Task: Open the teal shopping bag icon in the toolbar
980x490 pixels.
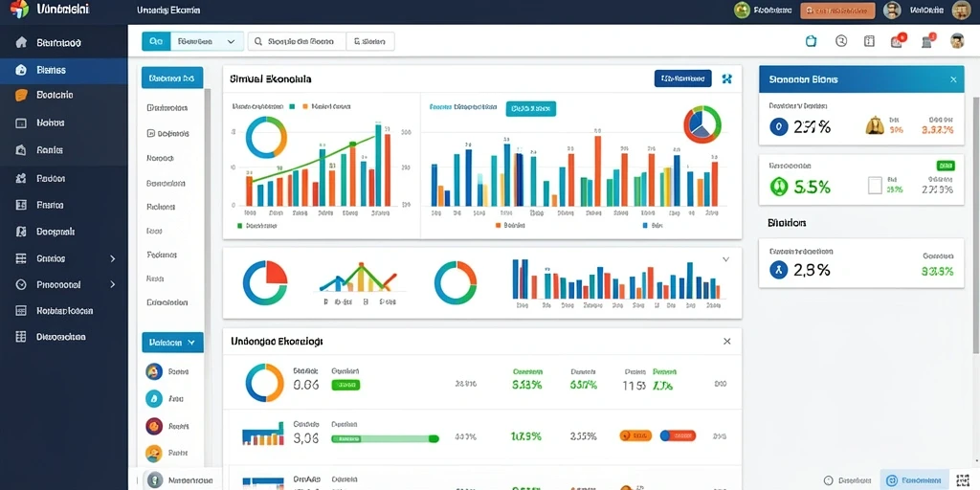Action: [812, 41]
